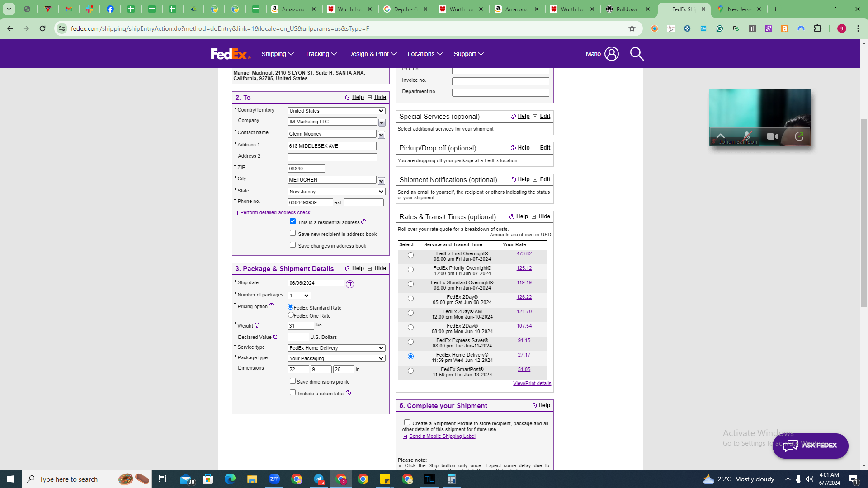Open the Design & Print menu
The width and height of the screenshot is (868, 488).
pyautogui.click(x=372, y=54)
